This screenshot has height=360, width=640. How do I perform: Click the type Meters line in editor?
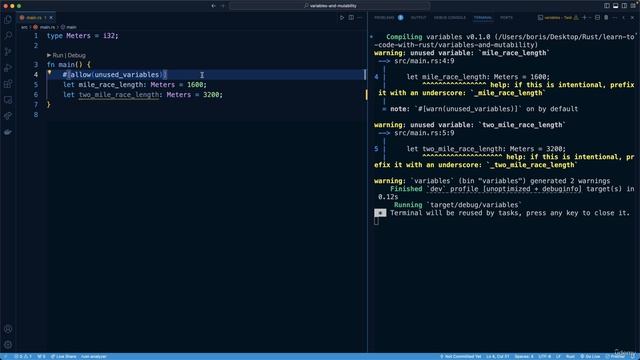pyautogui.click(x=83, y=36)
